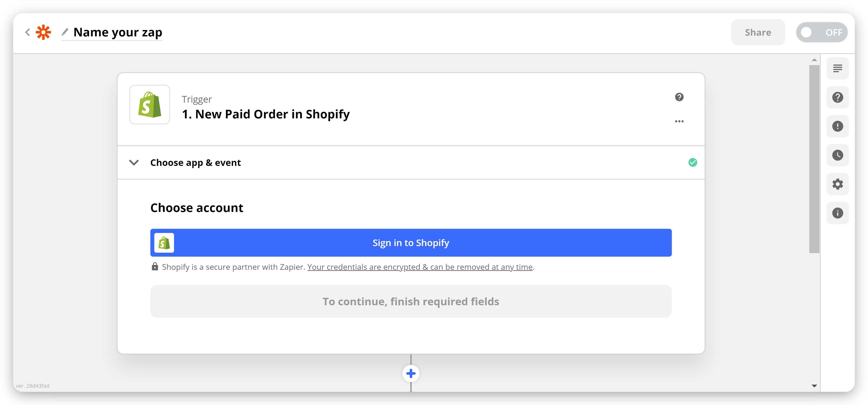Click the back arrow in the header
The width and height of the screenshot is (868, 405).
coord(28,32)
